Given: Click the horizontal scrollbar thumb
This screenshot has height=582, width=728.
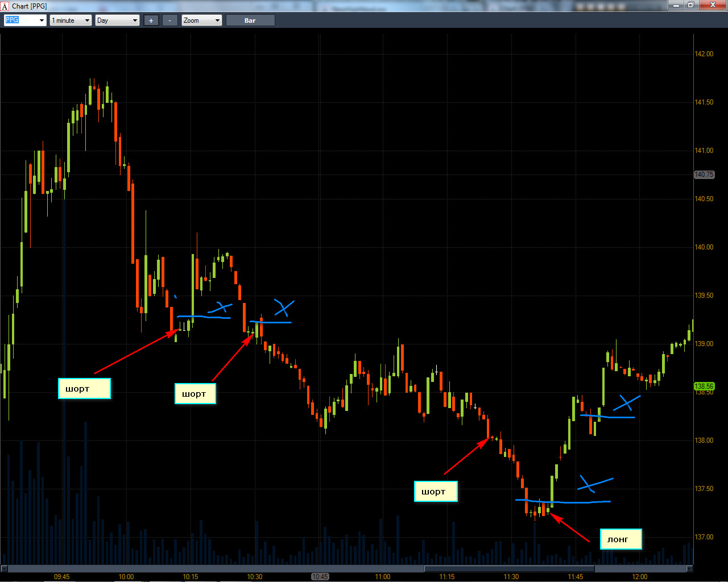Looking at the screenshot, I should coord(510,568).
